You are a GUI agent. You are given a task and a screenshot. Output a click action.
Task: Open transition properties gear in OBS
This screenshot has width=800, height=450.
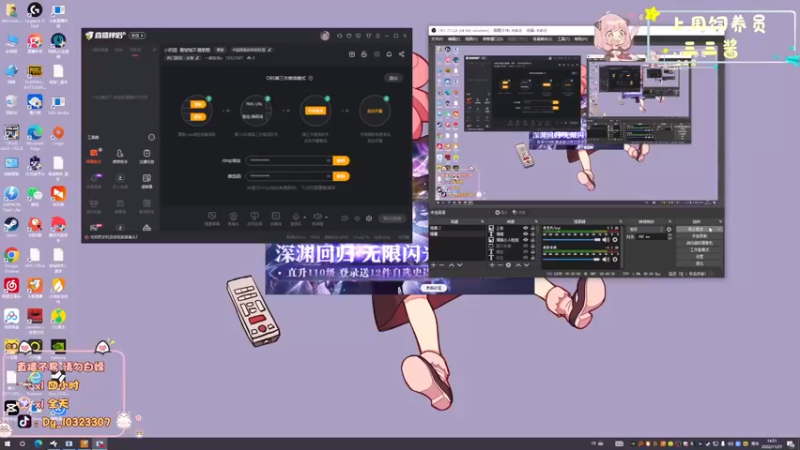point(669,229)
